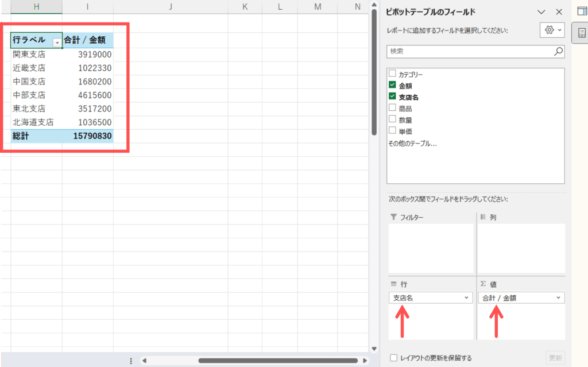Open the field list tools gear menu
The width and height of the screenshot is (588, 367).
[x=552, y=30]
